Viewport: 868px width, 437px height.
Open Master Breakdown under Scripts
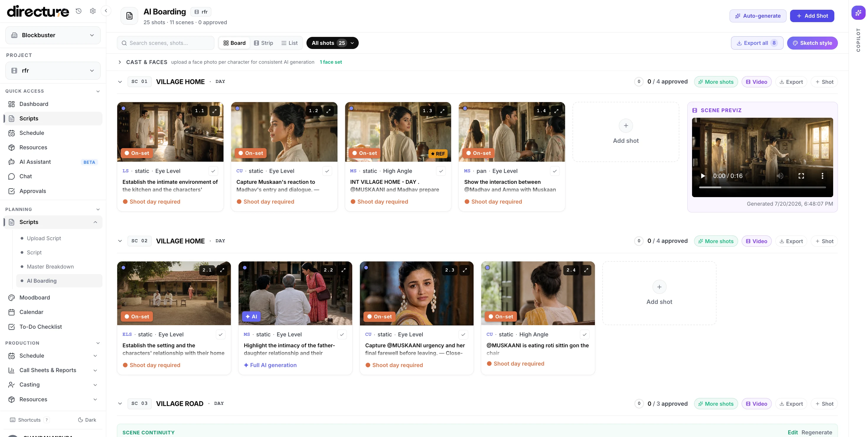click(50, 267)
